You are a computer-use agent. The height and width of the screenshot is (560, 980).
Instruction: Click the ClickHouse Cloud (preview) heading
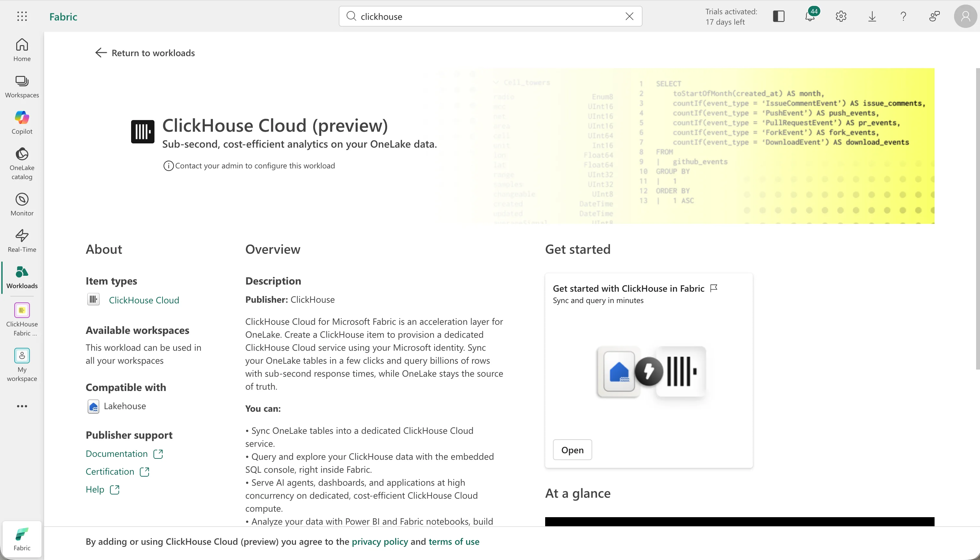[x=275, y=125]
